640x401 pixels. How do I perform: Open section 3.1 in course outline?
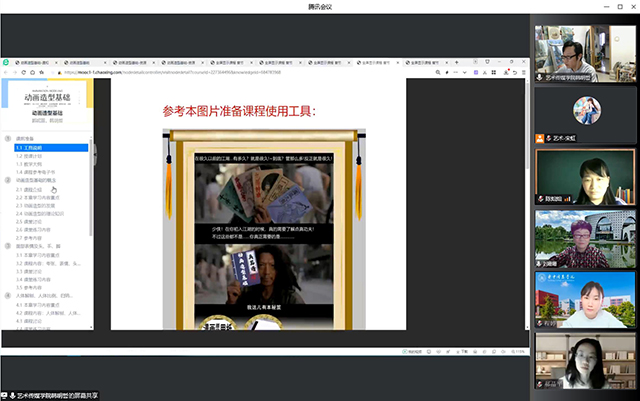(38, 255)
